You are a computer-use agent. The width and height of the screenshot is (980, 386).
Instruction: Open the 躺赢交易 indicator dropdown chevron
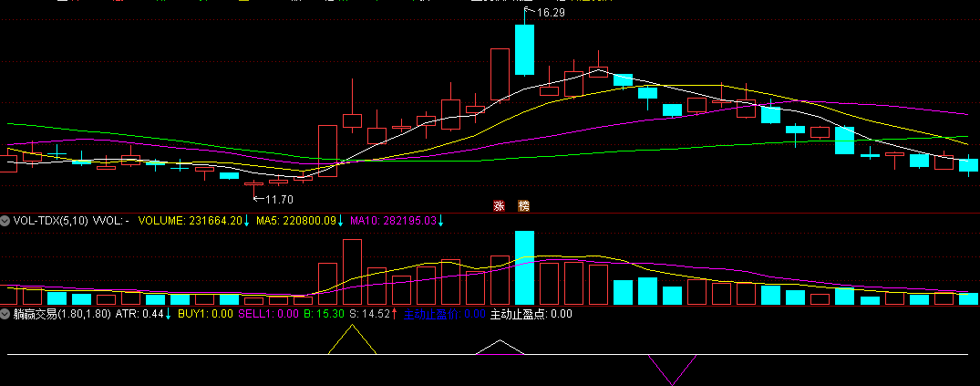click(5, 313)
